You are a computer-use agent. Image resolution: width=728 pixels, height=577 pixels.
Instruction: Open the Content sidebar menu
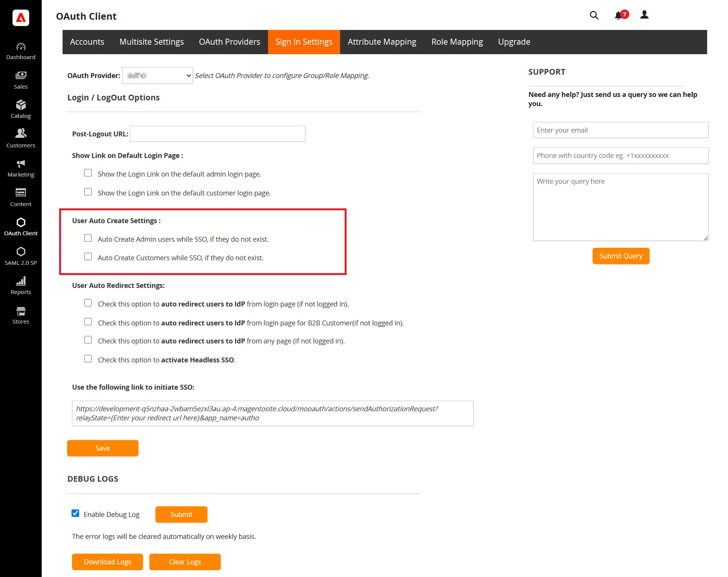pyautogui.click(x=21, y=198)
